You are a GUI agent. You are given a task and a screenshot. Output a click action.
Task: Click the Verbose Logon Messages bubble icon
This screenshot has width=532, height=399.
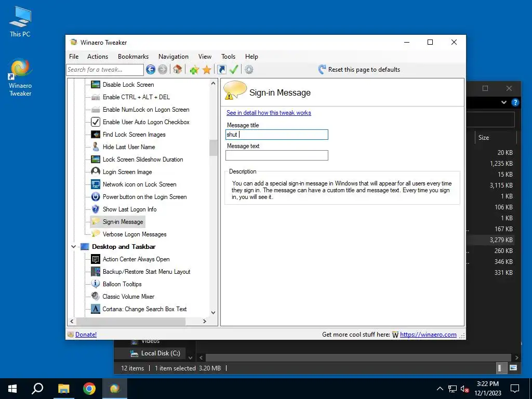coord(96,234)
